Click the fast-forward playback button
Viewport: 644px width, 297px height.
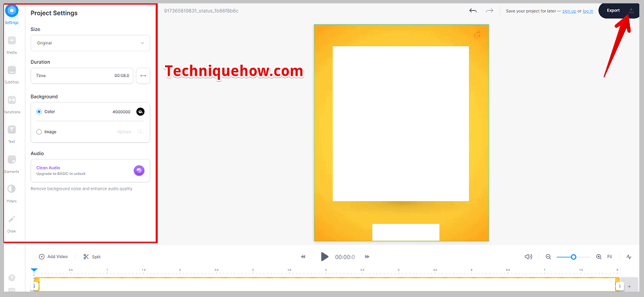click(x=367, y=257)
